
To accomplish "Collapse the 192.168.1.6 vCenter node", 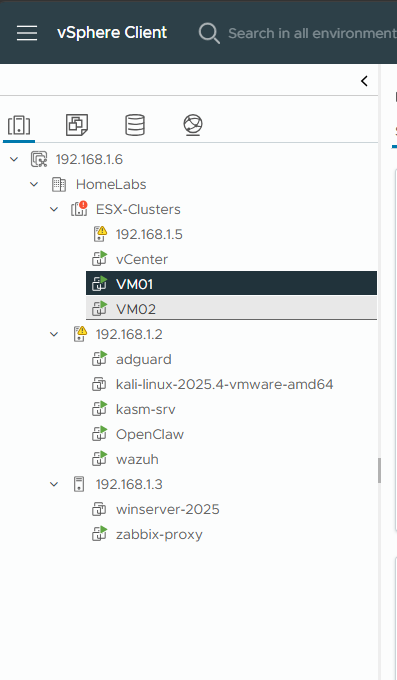I will point(14,159).
